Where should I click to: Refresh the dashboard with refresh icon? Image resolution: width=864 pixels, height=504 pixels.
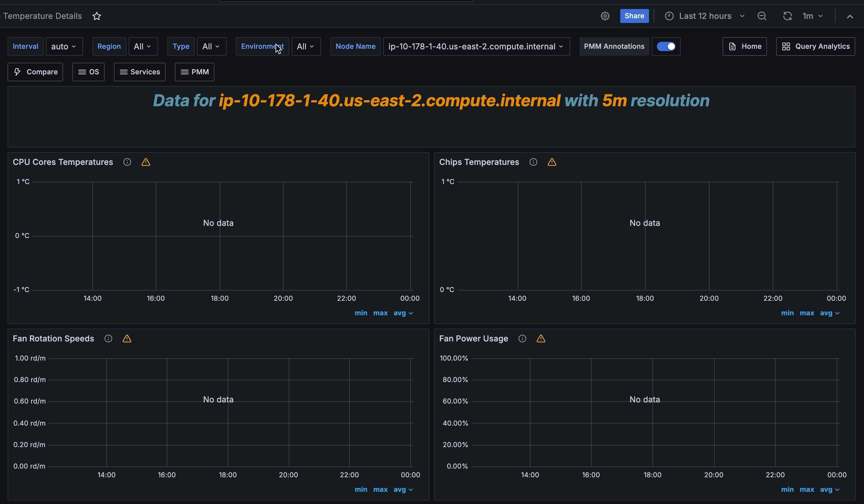787,16
